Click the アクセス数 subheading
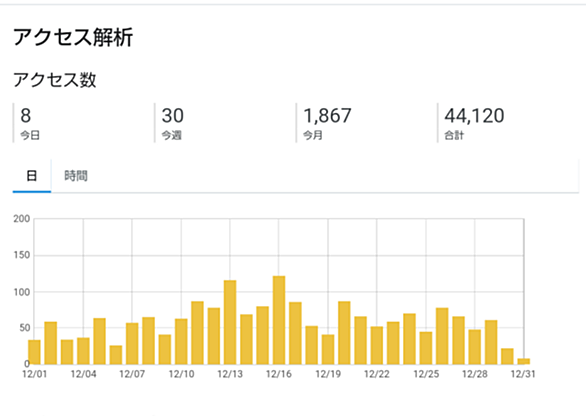This screenshot has width=586, height=416. coord(55,80)
